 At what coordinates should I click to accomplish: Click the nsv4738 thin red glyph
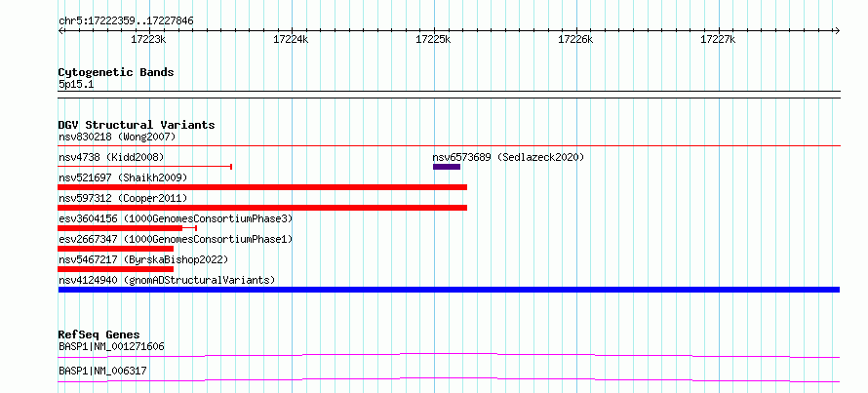click(145, 166)
